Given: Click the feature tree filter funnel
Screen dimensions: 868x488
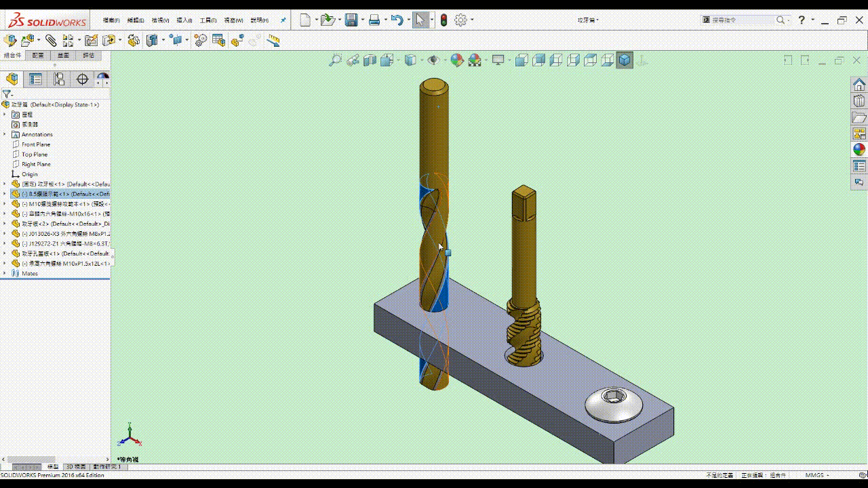Looking at the screenshot, I should click(x=6, y=94).
